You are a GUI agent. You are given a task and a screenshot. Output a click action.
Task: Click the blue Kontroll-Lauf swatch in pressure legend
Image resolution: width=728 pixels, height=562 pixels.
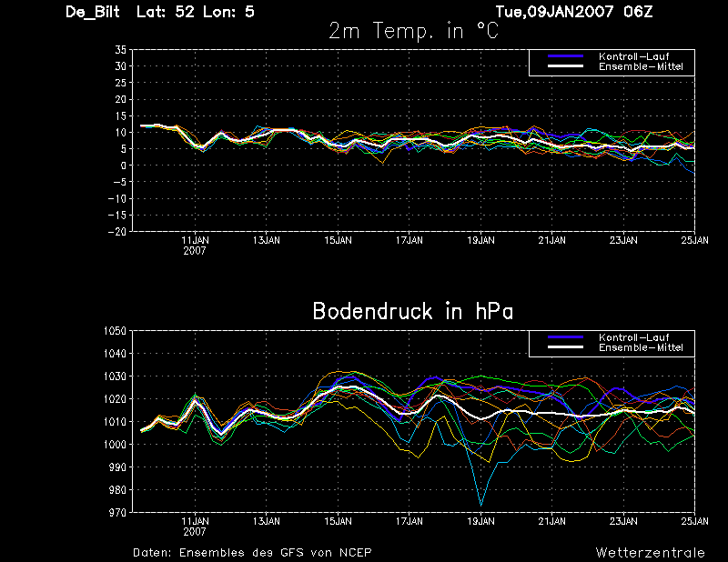(565, 336)
